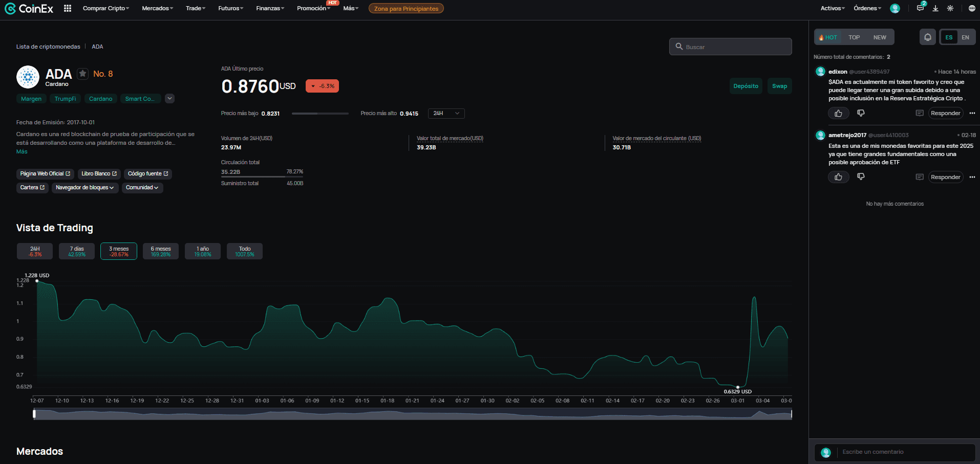Like ametrejo2017's comment thumbs up

click(x=838, y=177)
